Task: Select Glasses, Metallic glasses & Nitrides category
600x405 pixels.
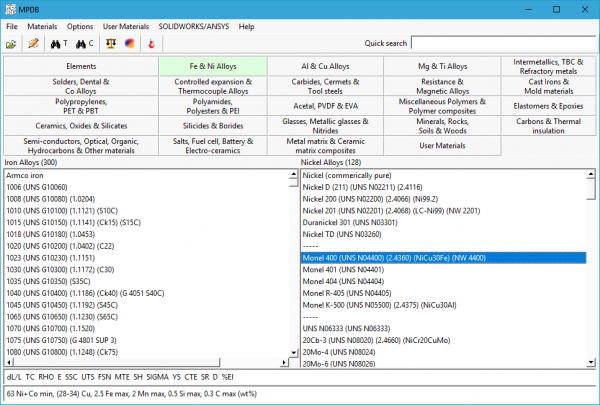Action: tap(325, 126)
